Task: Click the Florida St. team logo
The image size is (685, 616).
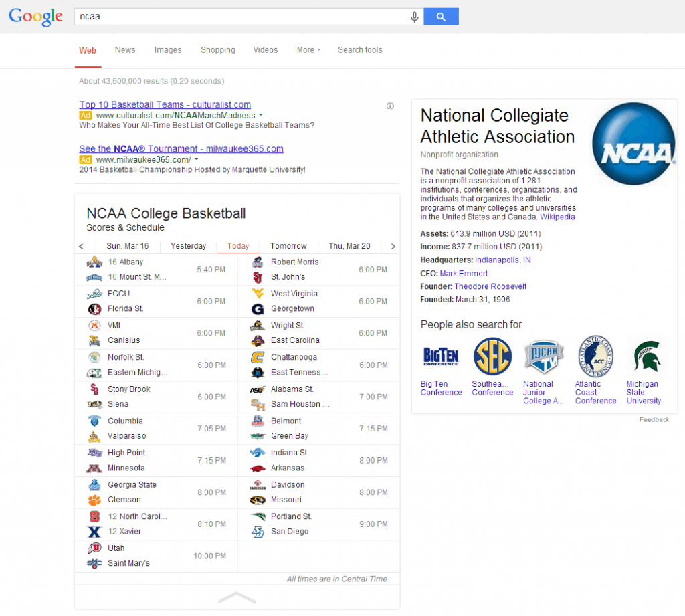Action: point(94,309)
